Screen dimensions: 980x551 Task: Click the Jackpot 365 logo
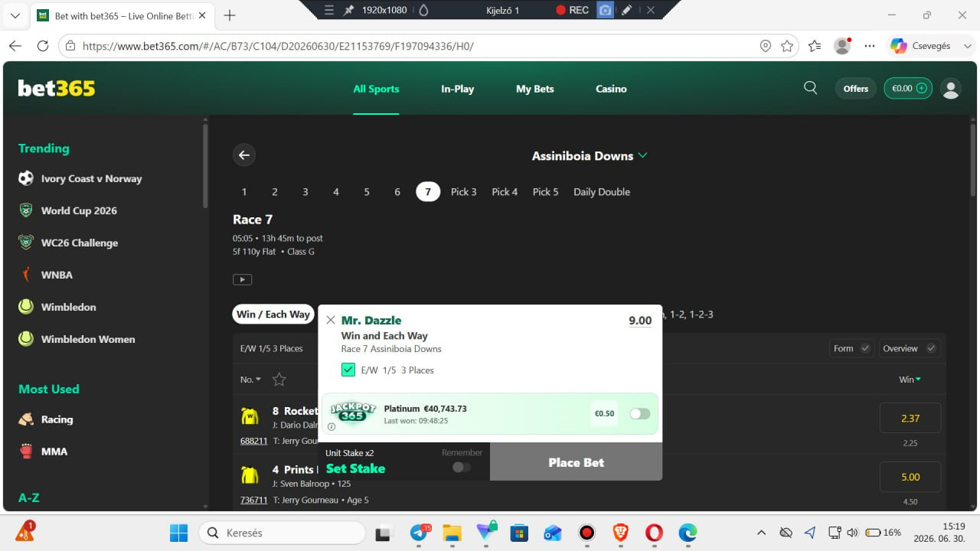[353, 412]
